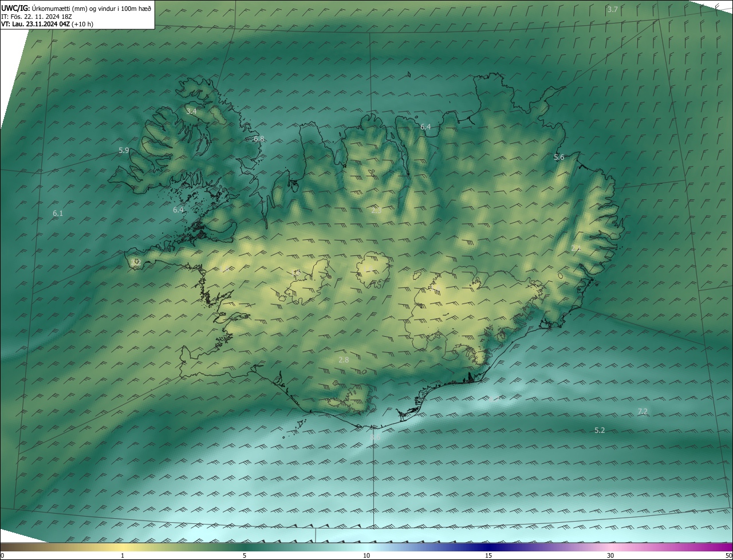Click the valid time 'VT: Lau. 23.11.2024 04Z'
This screenshot has height=560, width=733.
pos(36,24)
